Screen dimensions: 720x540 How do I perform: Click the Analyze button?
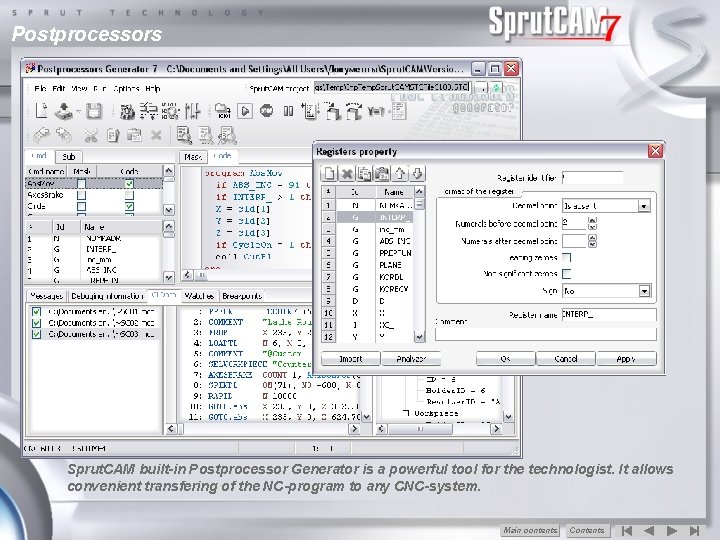(411, 359)
